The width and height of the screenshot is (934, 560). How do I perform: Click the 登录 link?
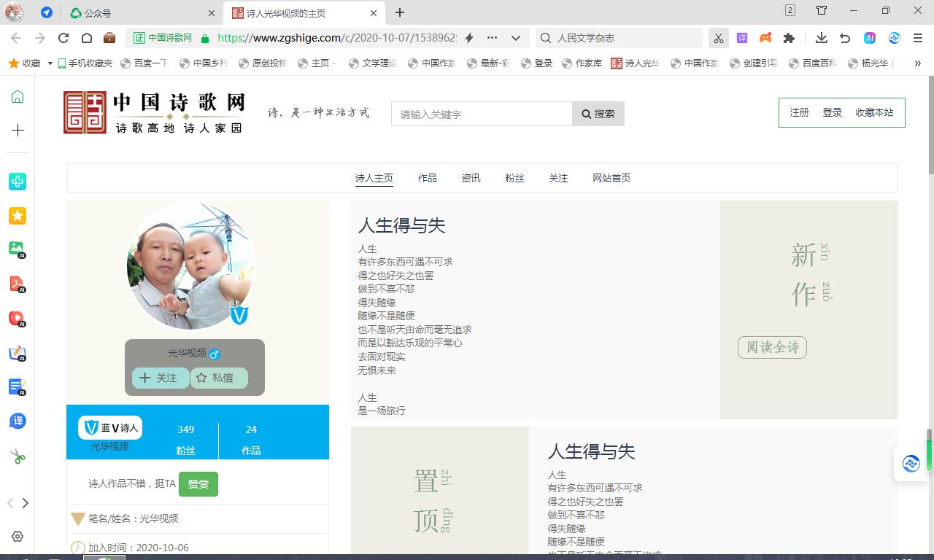[x=833, y=112]
